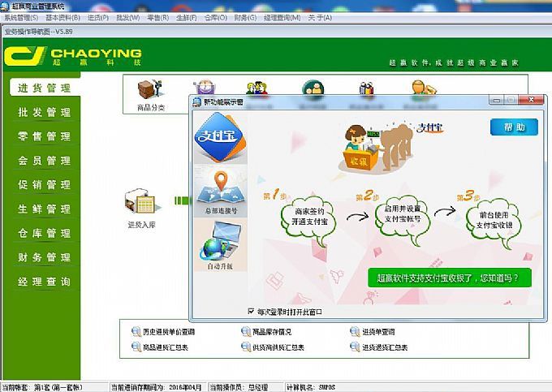Open the 商品库存情况 link
The image size is (552, 392).
272,332
